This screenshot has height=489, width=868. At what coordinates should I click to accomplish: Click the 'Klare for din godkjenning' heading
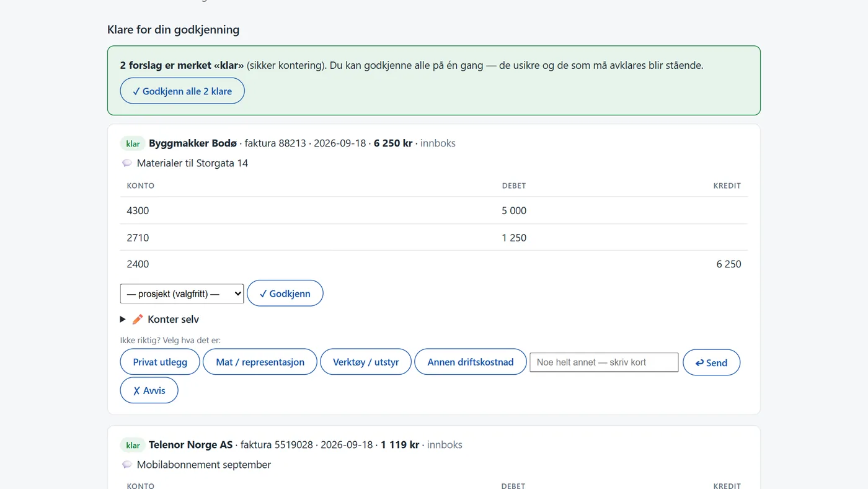click(x=174, y=29)
